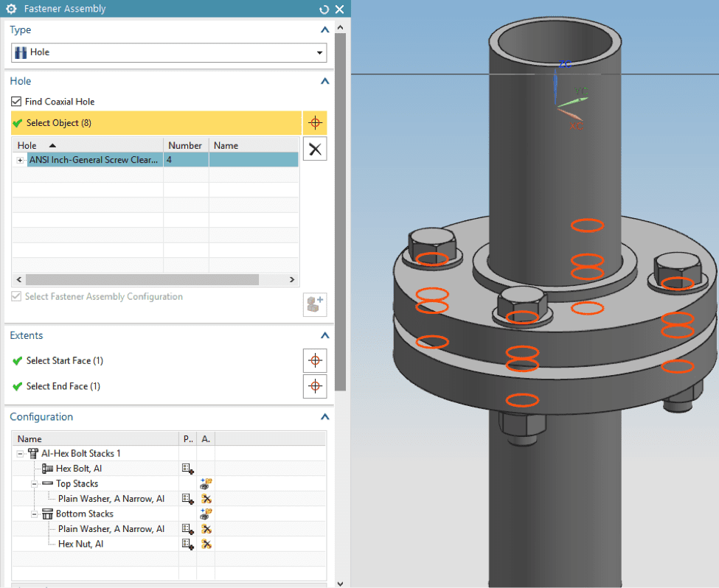
Task: Click the ZC axis of the coordinate triad
Action: (555, 85)
